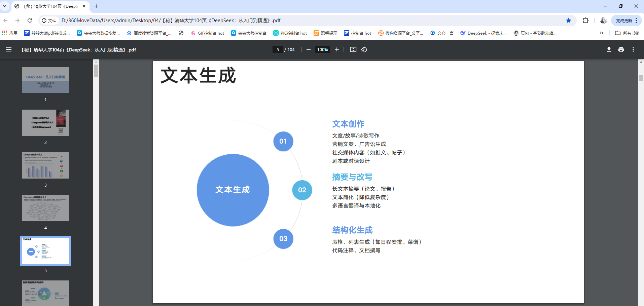Select the page 3 thumbnail
This screenshot has height=306, width=644.
(x=45, y=165)
